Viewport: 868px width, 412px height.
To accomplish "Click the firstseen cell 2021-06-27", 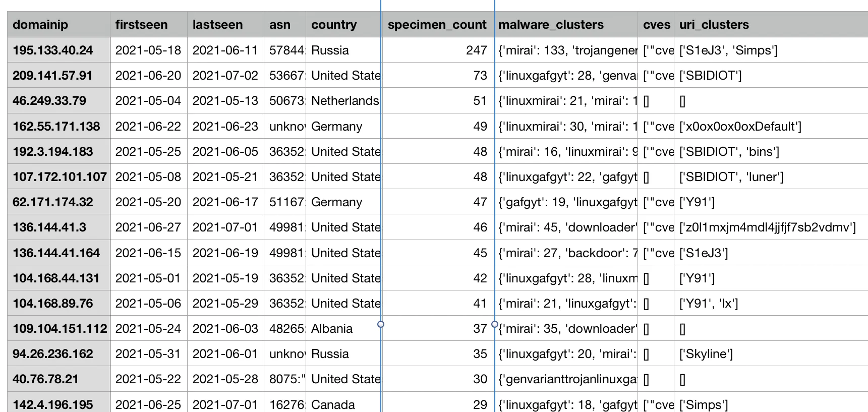I will pyautogui.click(x=149, y=227).
